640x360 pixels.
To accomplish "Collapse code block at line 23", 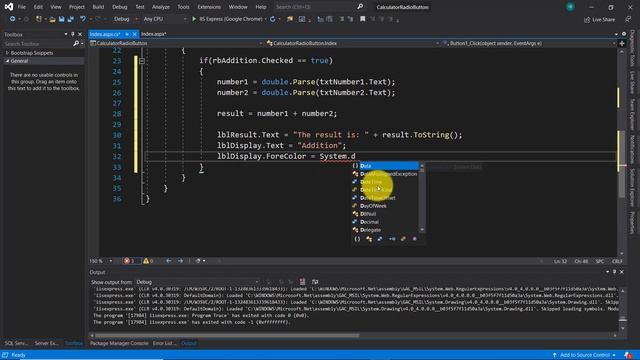I will (x=142, y=61).
